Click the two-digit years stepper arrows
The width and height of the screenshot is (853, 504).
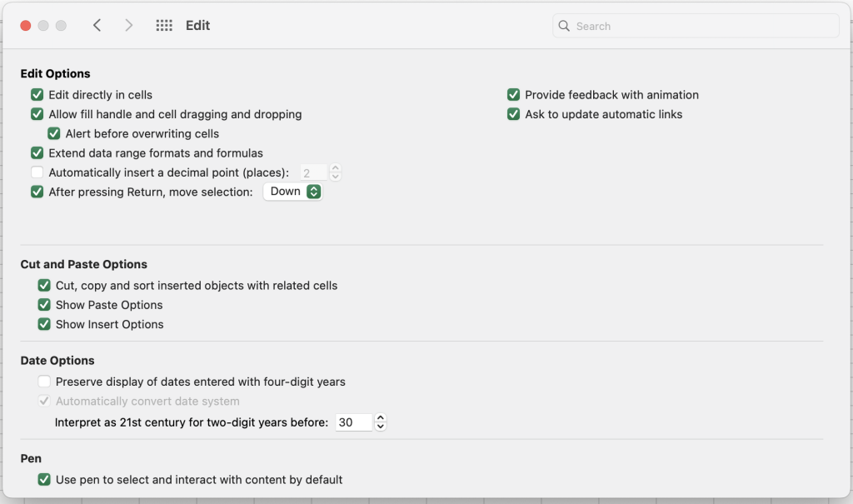(x=381, y=422)
